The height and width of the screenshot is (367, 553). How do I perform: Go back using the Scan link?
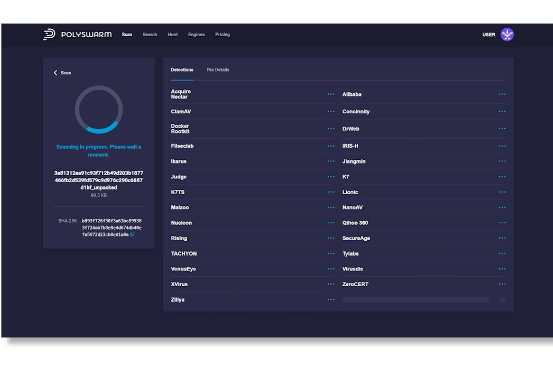pyautogui.click(x=66, y=73)
